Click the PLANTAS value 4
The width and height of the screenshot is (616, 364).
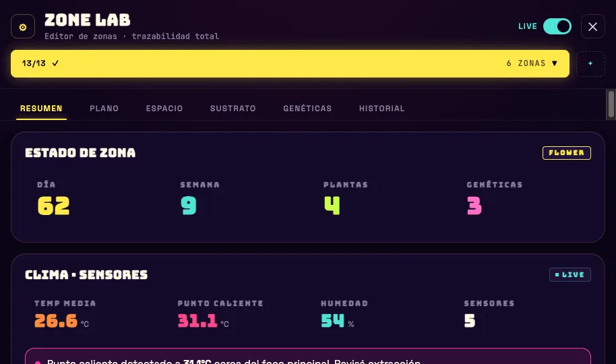click(332, 206)
